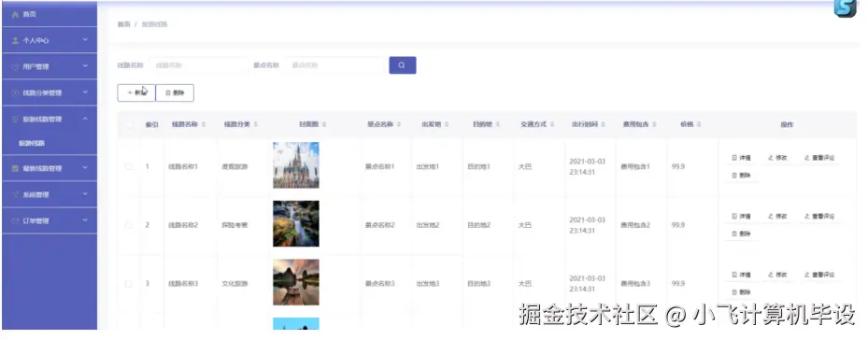Click the 探险考察 category cell
The height and width of the screenshot is (340, 868).
[235, 225]
